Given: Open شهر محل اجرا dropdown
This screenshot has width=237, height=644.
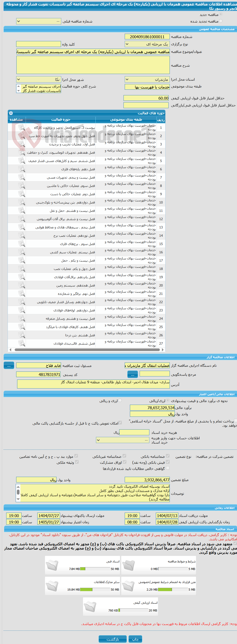Looking at the screenshot, I should (x=38, y=79).
